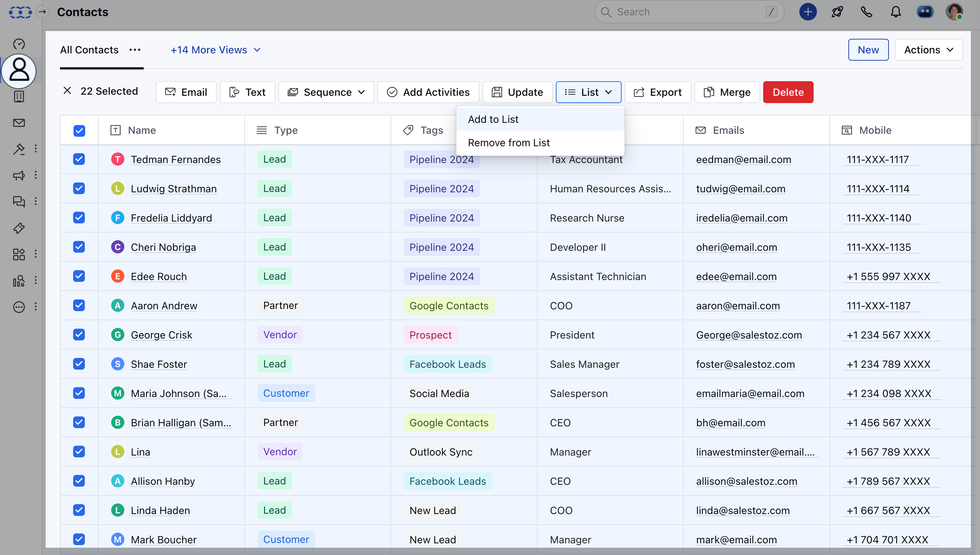Open the Conversations chat icon in sidebar
The image size is (980, 555).
point(19,202)
